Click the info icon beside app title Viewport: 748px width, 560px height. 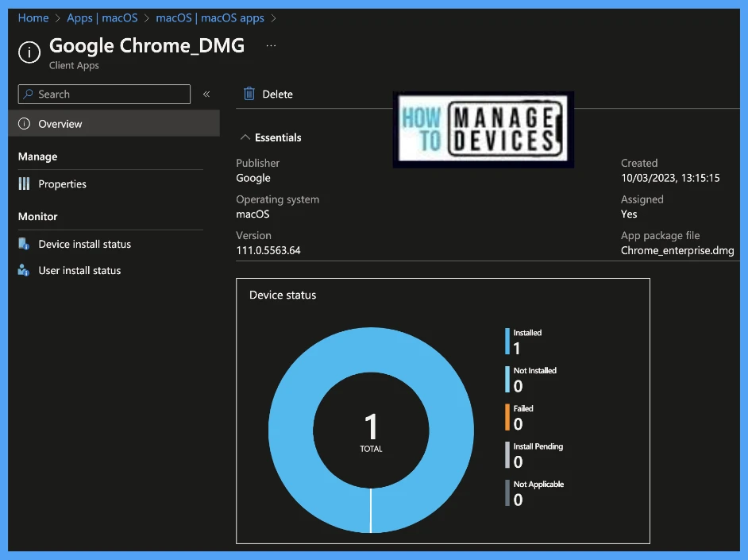[x=29, y=52]
